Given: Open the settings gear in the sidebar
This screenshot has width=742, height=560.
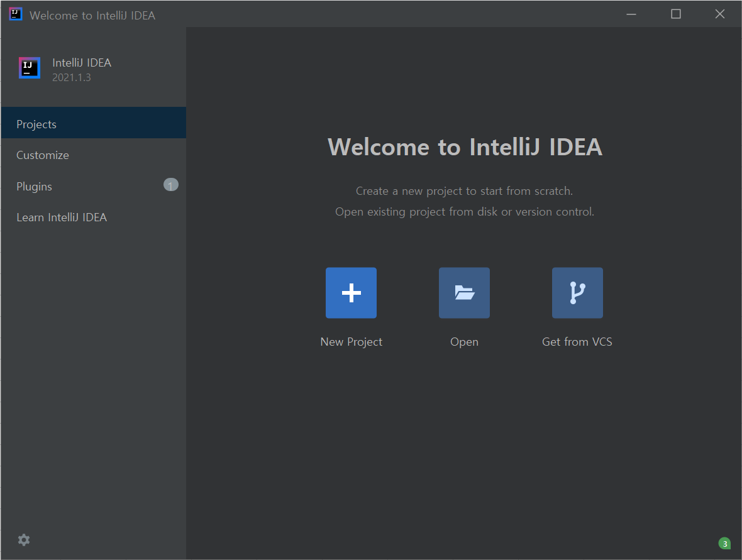Looking at the screenshot, I should [x=24, y=540].
